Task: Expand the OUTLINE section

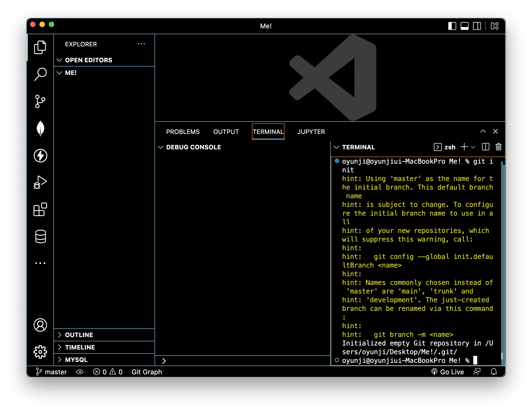Action: click(x=79, y=335)
